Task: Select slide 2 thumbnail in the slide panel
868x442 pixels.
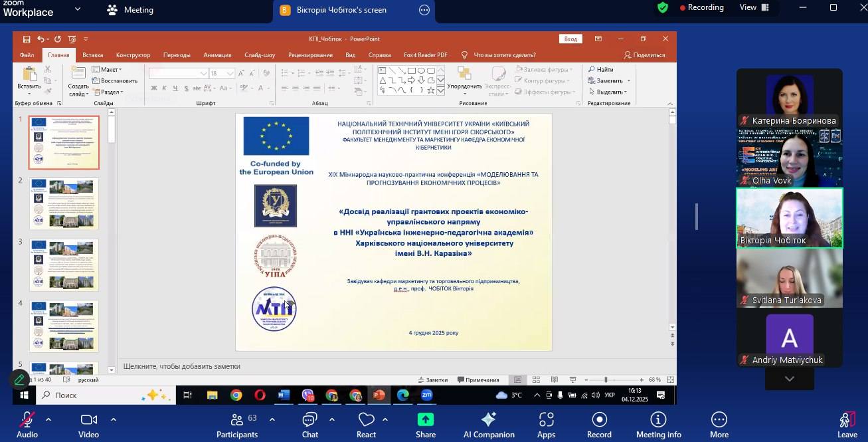Action: (x=64, y=203)
